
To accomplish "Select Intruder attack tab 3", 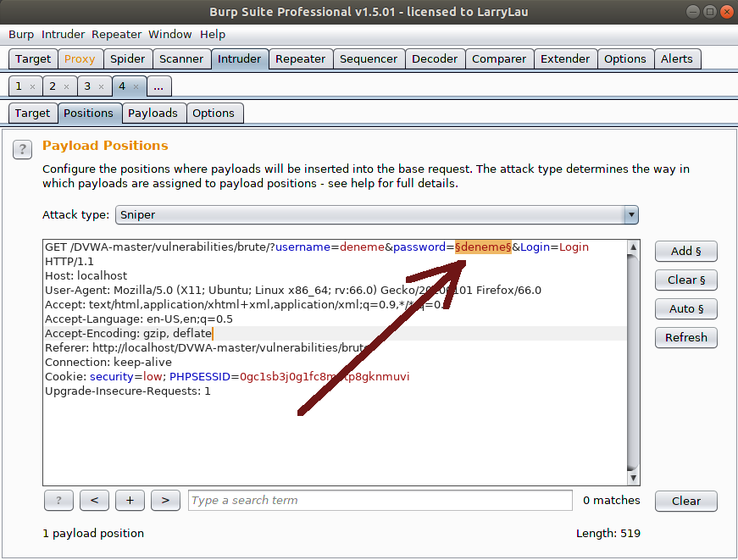I will click(x=87, y=86).
